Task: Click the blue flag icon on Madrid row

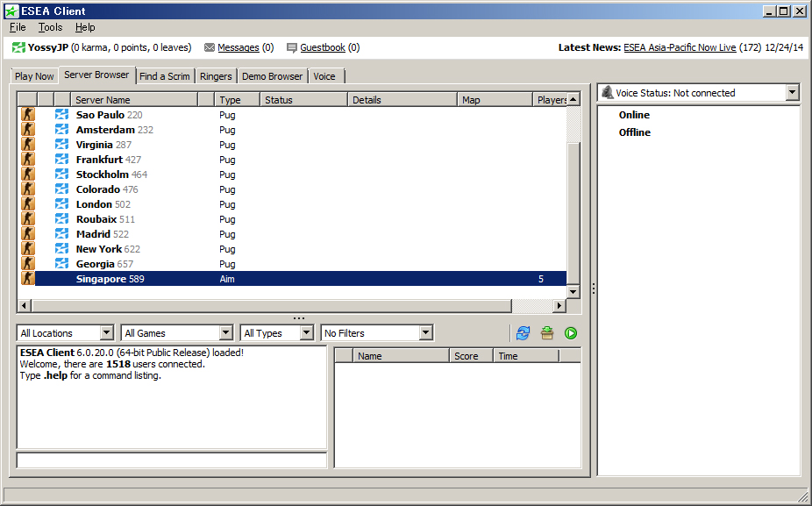Action: pyautogui.click(x=61, y=234)
